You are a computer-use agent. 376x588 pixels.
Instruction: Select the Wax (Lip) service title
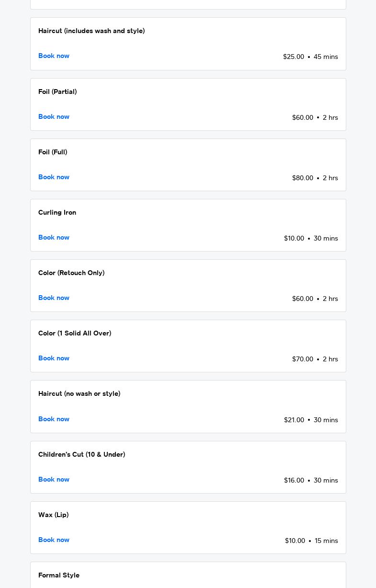pyautogui.click(x=53, y=515)
